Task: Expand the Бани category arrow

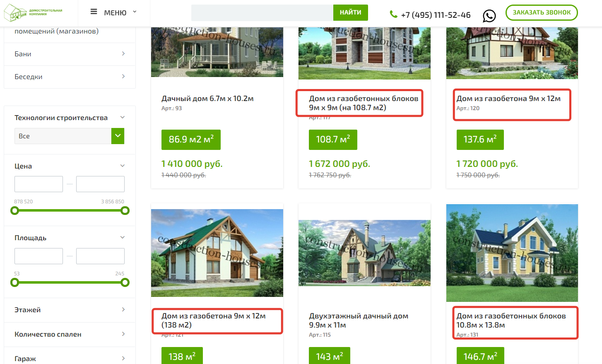Action: click(123, 54)
